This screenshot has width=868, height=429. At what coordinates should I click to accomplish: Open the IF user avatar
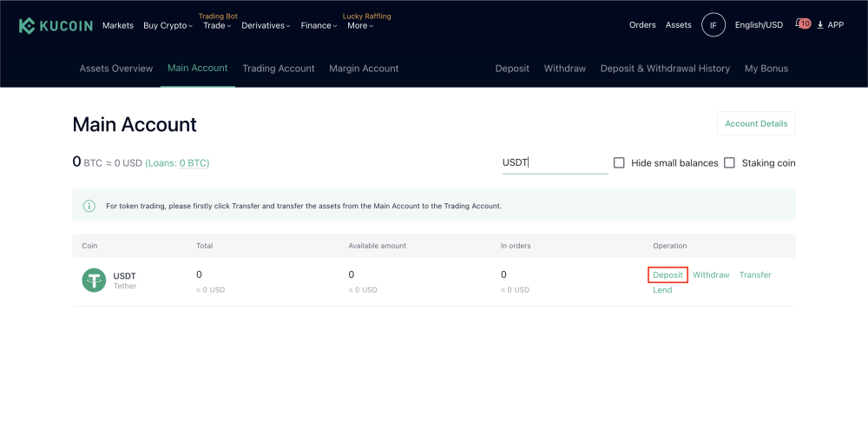click(713, 25)
